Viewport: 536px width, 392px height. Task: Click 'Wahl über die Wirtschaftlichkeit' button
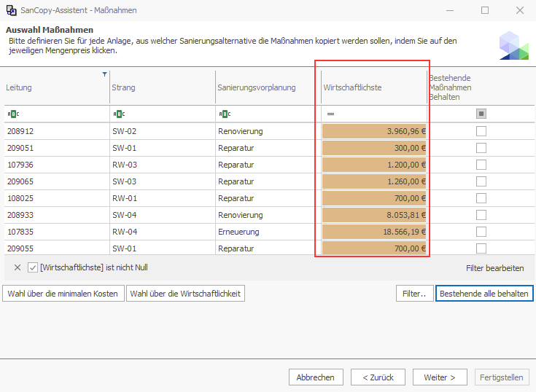coord(185,294)
